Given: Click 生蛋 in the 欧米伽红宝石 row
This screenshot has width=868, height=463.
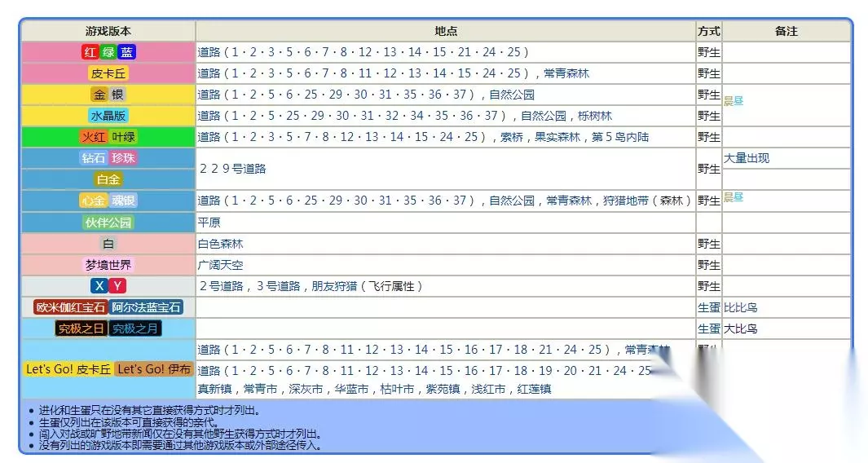Looking at the screenshot, I should pos(709,307).
